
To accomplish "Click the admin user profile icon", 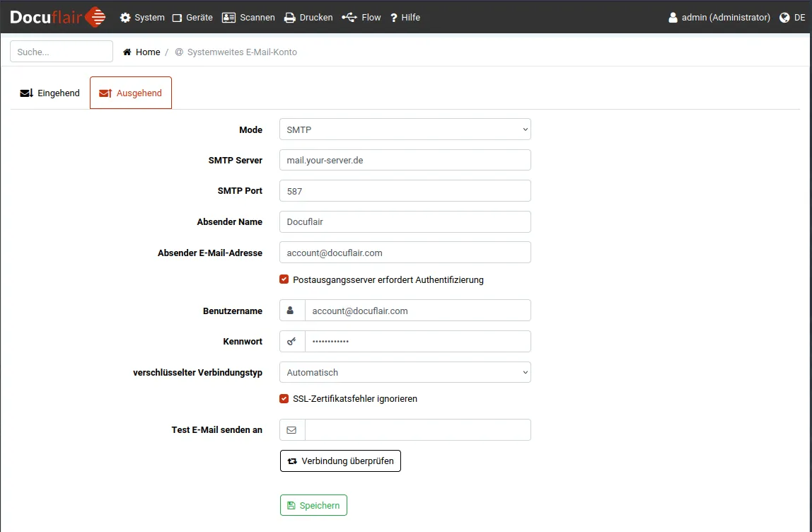I will (673, 18).
